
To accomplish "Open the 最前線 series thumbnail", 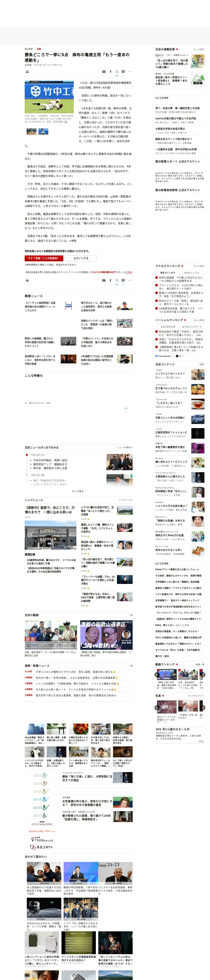I will pos(197,80).
